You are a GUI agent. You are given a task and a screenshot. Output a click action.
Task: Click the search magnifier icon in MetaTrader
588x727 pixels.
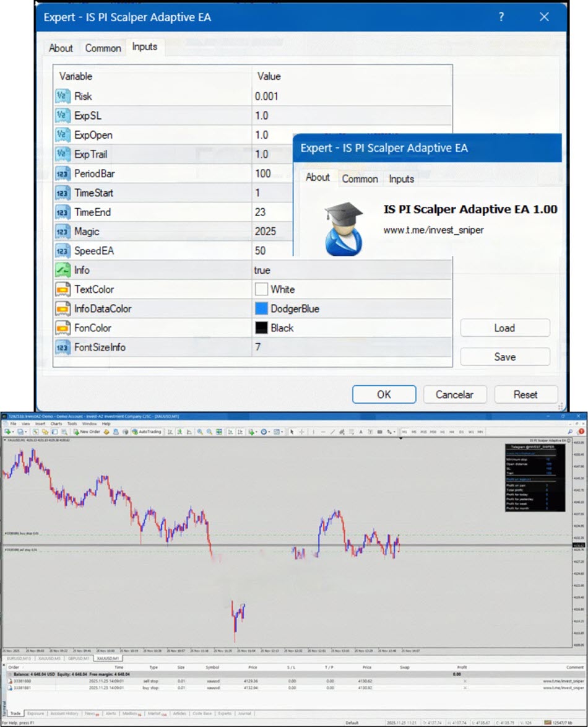(569, 432)
